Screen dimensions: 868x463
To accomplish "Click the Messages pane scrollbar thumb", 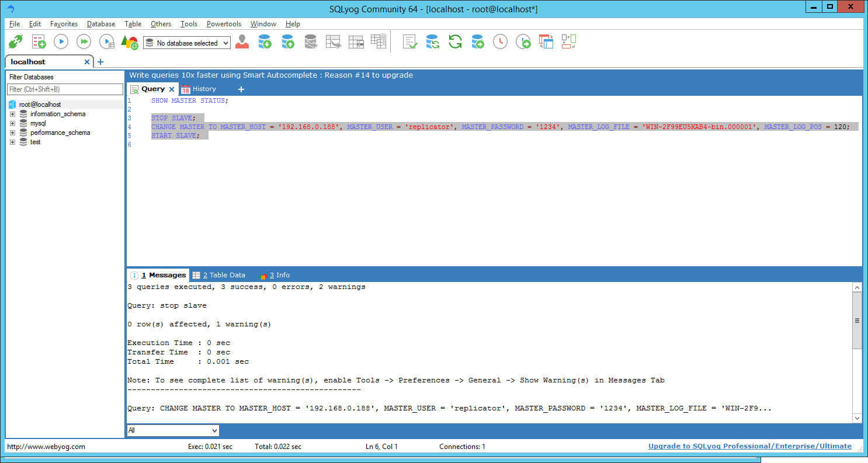I will [x=857, y=321].
